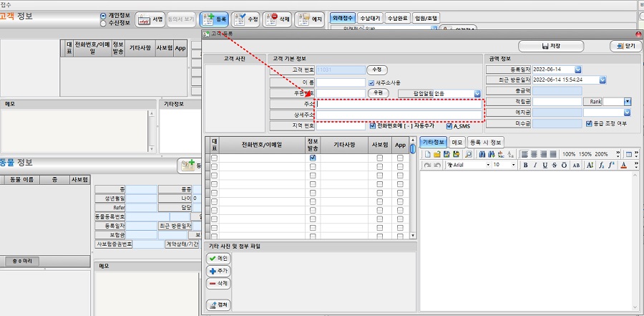Click the font color icon

coord(623,165)
